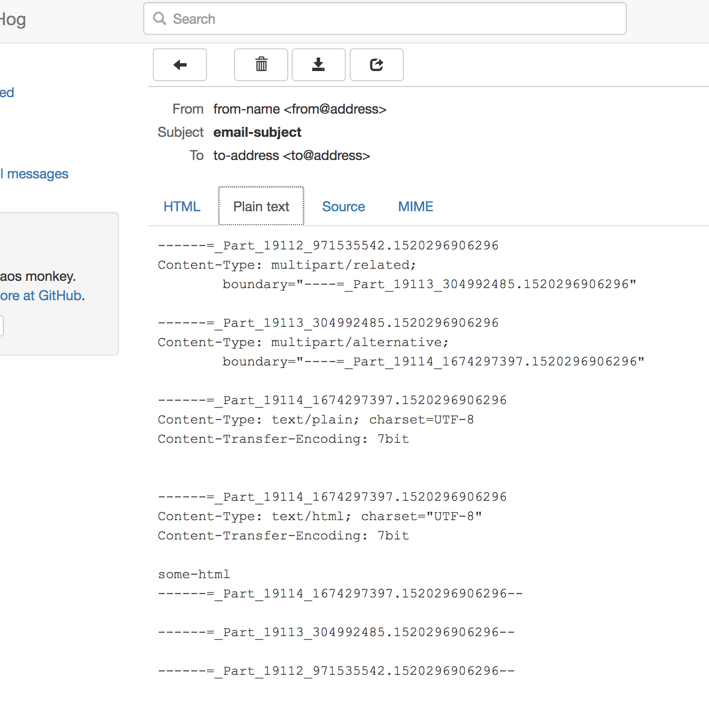
Task: Click the from@address sender text
Action: (x=299, y=109)
